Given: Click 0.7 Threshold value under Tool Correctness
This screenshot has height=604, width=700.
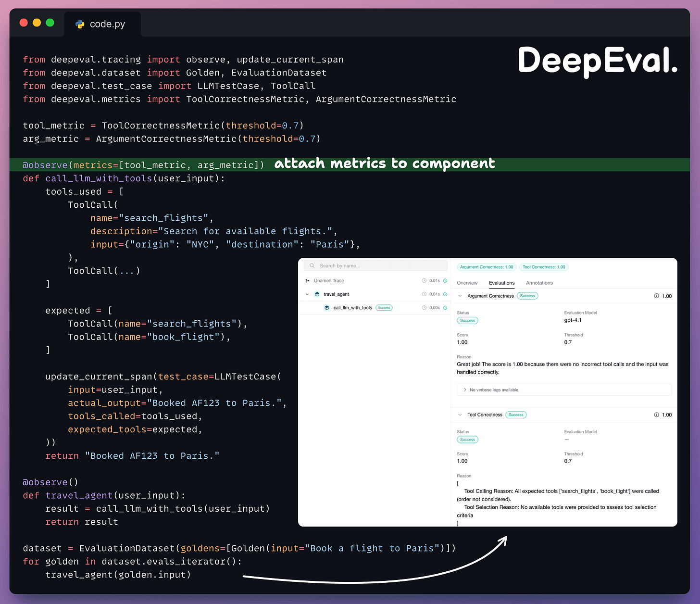Looking at the screenshot, I should [568, 461].
